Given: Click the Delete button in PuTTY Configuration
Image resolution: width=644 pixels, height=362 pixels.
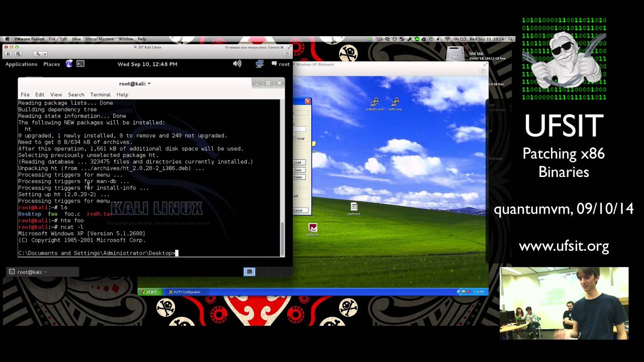Looking at the screenshot, I should (299, 177).
